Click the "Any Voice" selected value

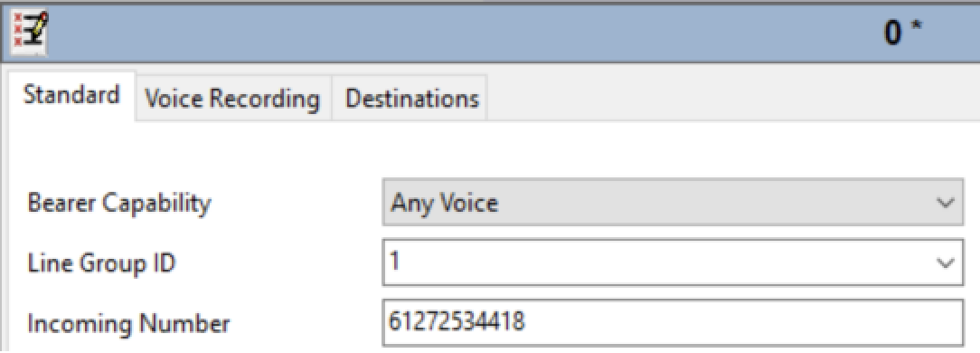(445, 203)
